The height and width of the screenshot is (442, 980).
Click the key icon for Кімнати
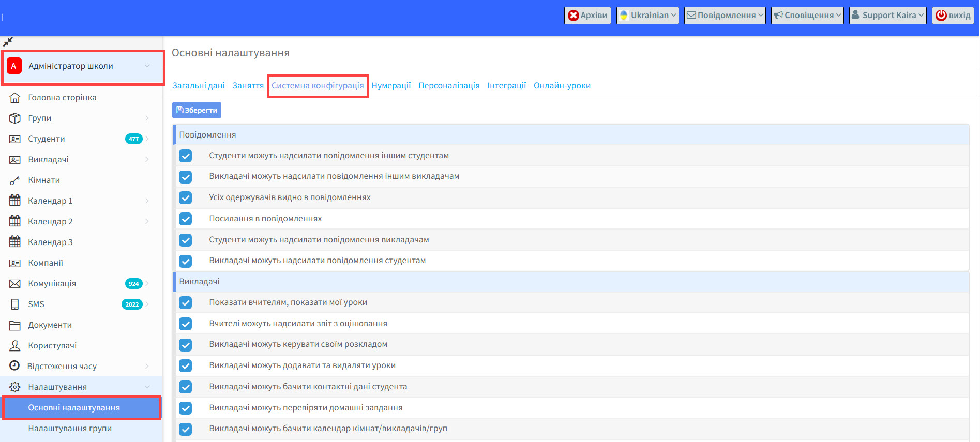[x=15, y=180]
